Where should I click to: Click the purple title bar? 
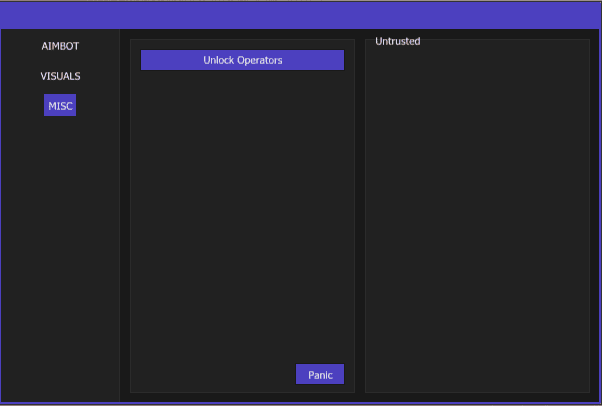tap(300, 15)
